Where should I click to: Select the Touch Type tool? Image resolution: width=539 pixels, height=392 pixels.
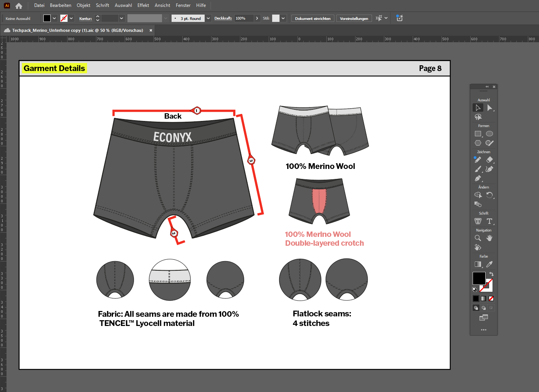[478, 221]
